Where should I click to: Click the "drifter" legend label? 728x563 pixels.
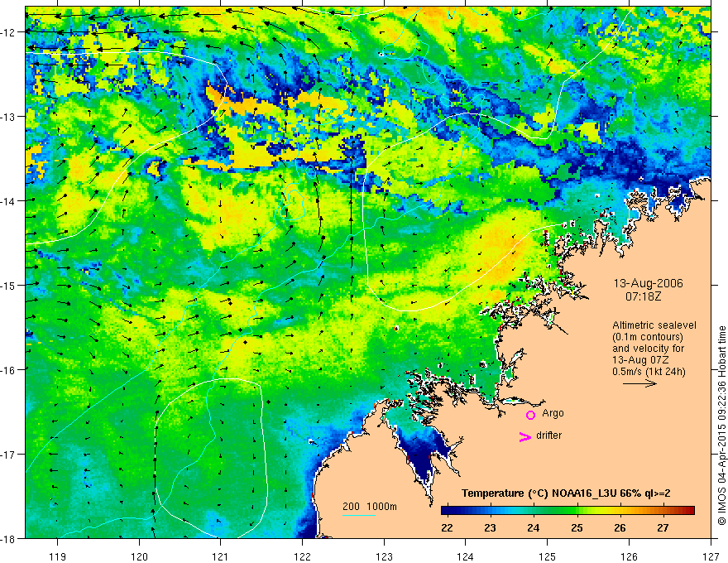(548, 435)
